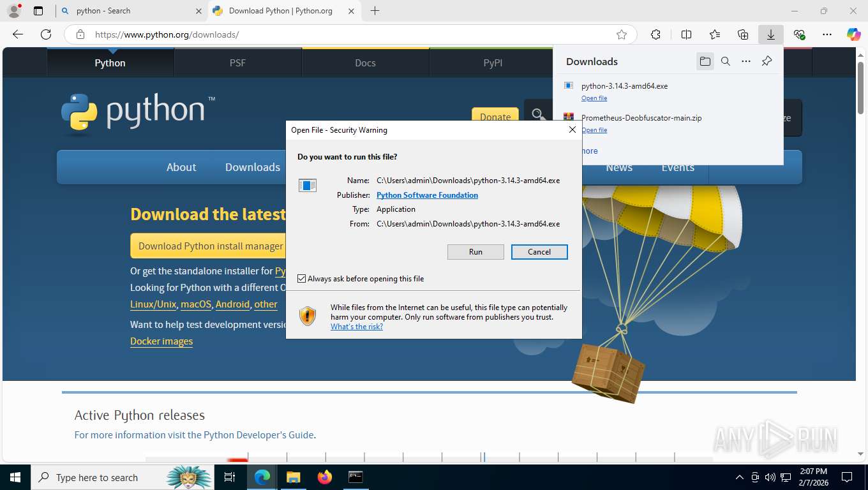Click the What's the risk? link
Viewport: 868px width, 490px height.
pos(357,327)
